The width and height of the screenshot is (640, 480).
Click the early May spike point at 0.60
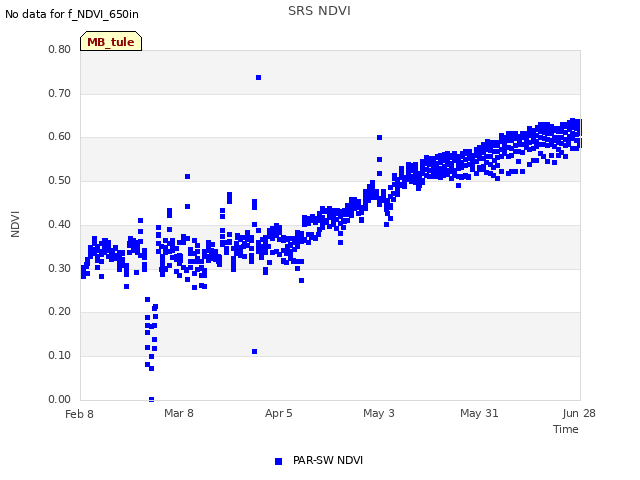click(379, 138)
